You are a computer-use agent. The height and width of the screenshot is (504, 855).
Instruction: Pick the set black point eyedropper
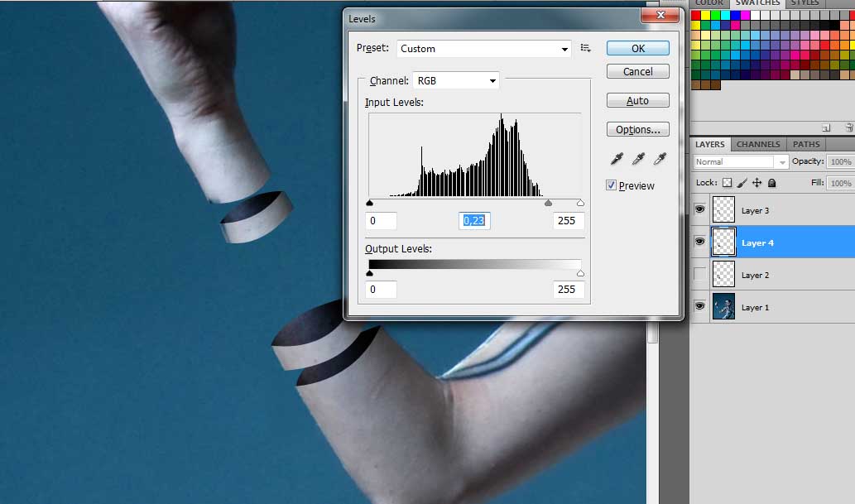(617, 159)
